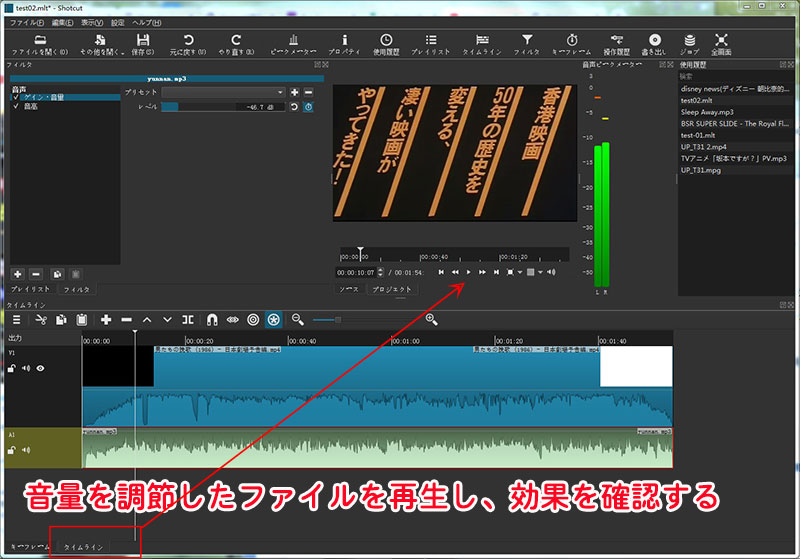Select the bottom キーフレーム tab
This screenshot has height=559, width=800.
coord(29,547)
